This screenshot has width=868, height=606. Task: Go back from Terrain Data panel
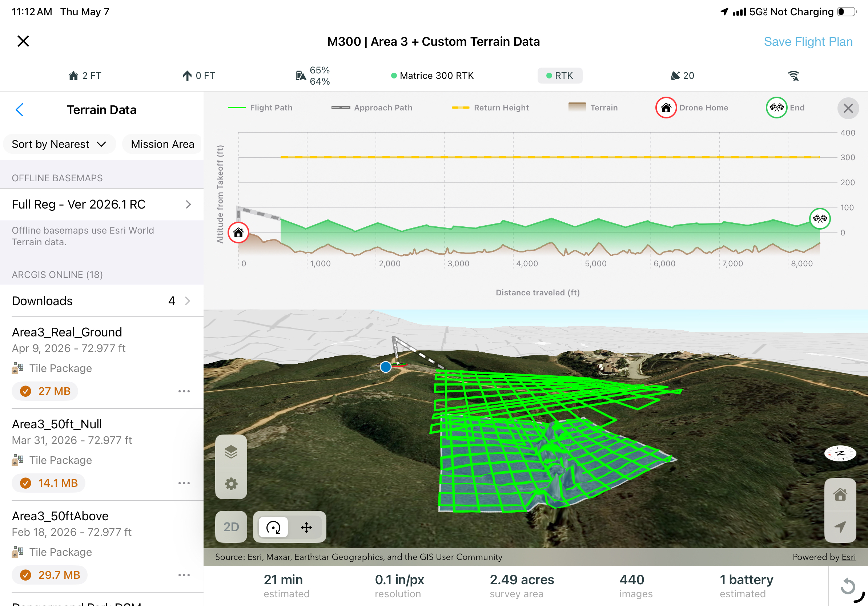(x=20, y=110)
